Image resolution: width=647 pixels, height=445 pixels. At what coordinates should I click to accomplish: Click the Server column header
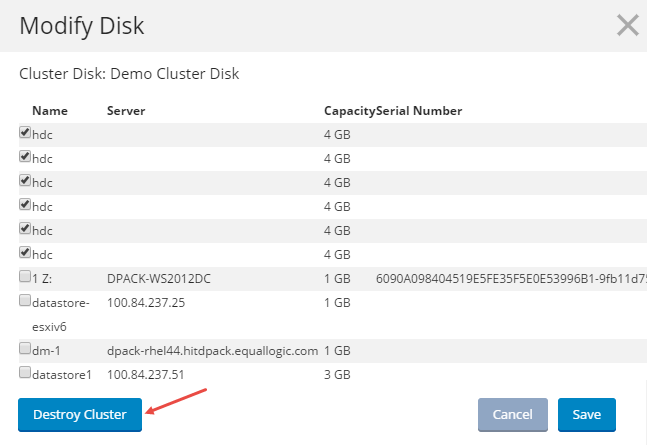tap(126, 110)
